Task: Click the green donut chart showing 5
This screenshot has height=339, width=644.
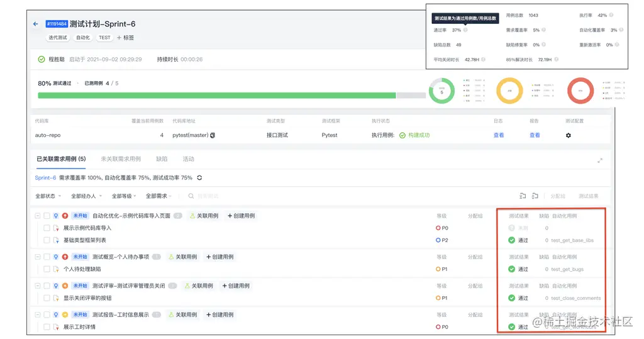Action: pyautogui.click(x=442, y=91)
